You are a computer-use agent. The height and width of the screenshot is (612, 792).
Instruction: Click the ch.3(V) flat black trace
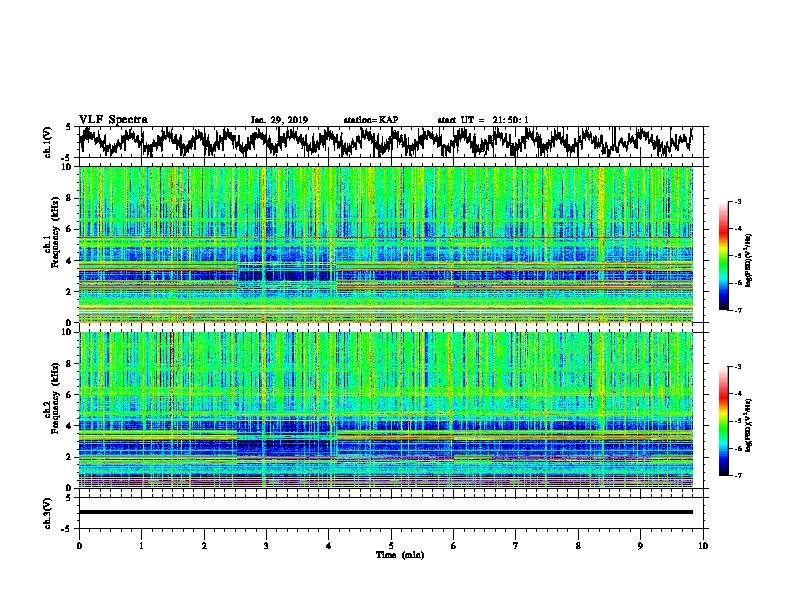click(x=385, y=512)
